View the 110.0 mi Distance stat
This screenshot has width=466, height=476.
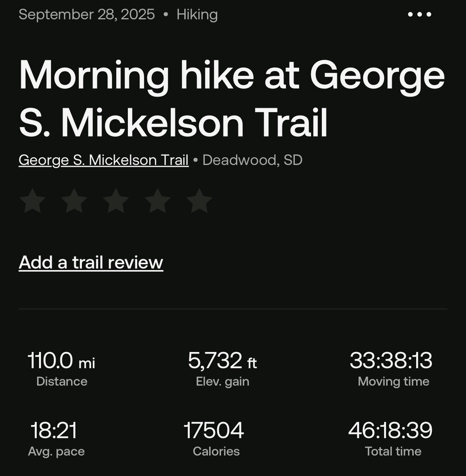click(x=61, y=361)
